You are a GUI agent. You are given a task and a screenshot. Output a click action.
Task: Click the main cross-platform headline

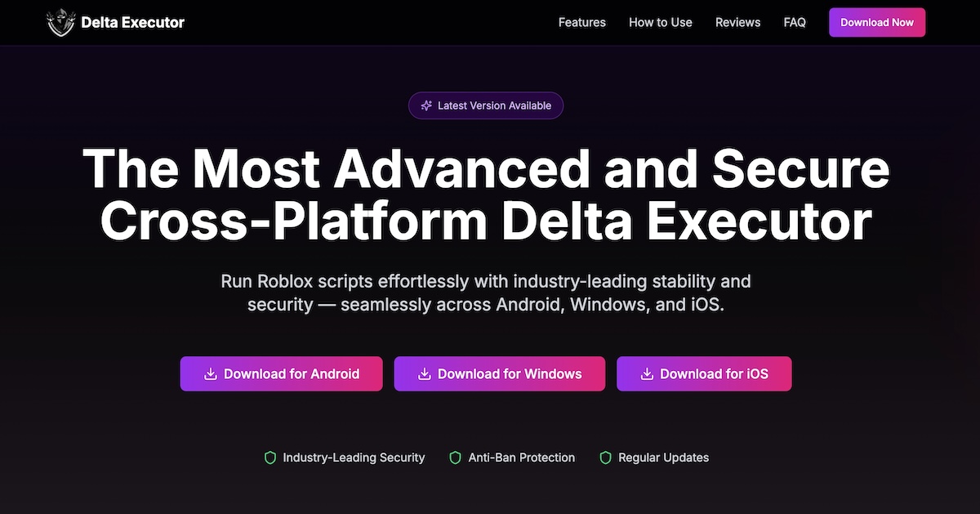click(485, 194)
